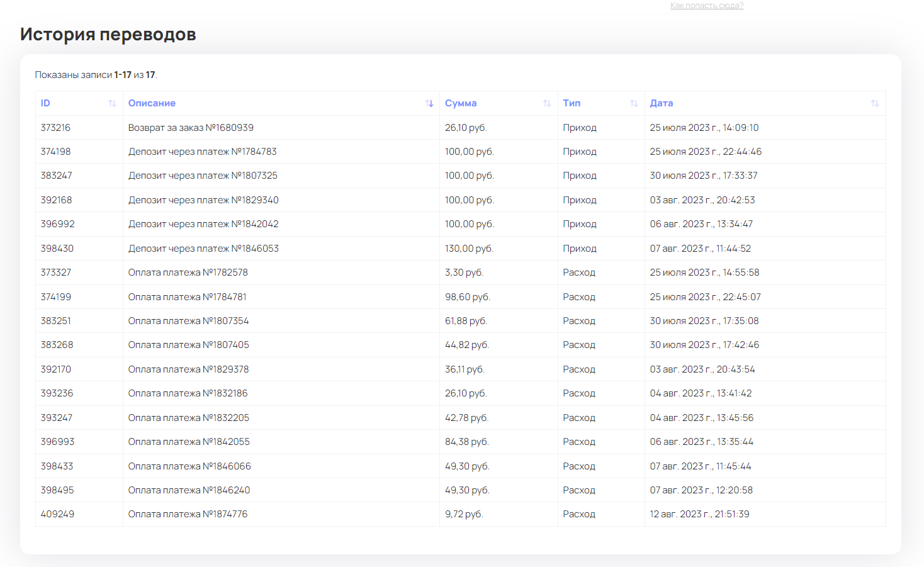Screen dimensions: 924x567
Task: Click the 'Показаны записи 1-17 из 17' summary
Action: click(96, 75)
